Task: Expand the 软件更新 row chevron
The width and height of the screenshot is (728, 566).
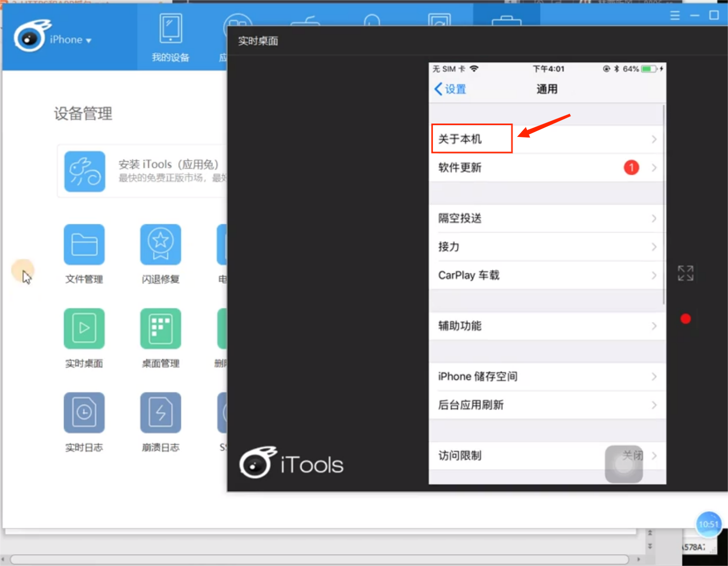Action: pyautogui.click(x=654, y=167)
